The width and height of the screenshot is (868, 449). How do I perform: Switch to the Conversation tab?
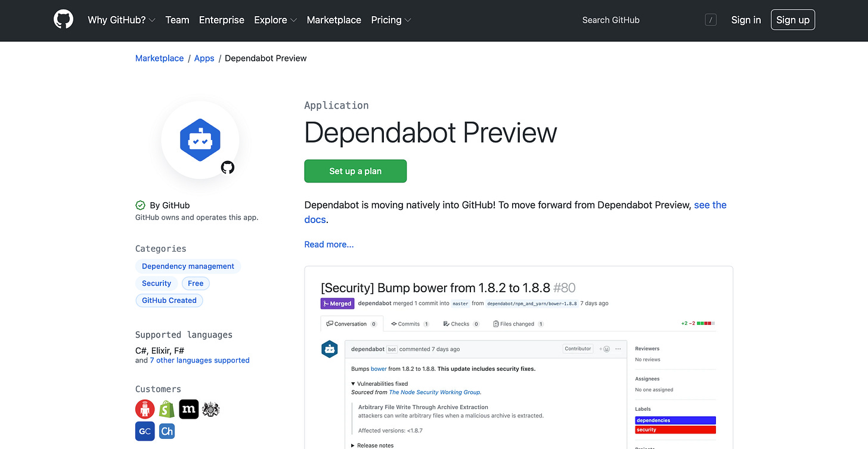coord(351,324)
